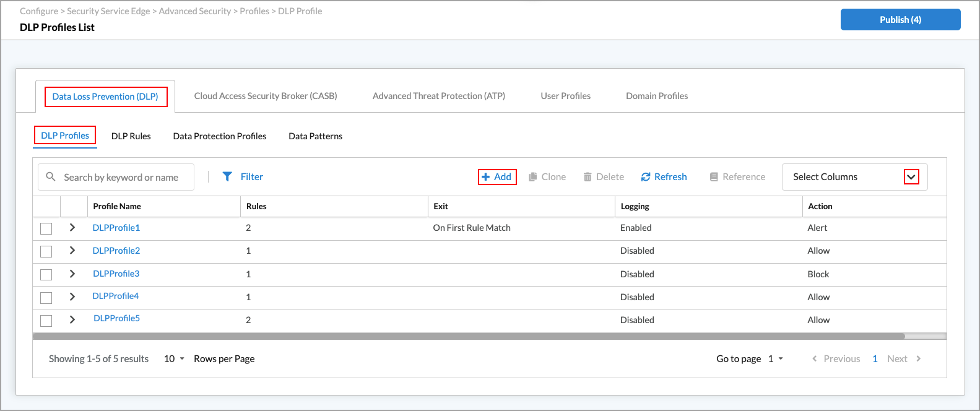Click the Refresh arrows icon

tap(646, 177)
